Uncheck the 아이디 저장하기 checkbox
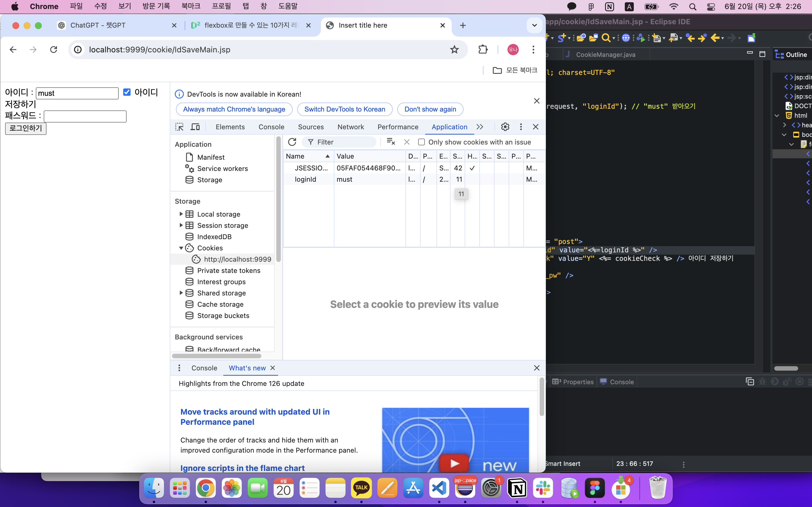The width and height of the screenshot is (812, 507). 127,92
